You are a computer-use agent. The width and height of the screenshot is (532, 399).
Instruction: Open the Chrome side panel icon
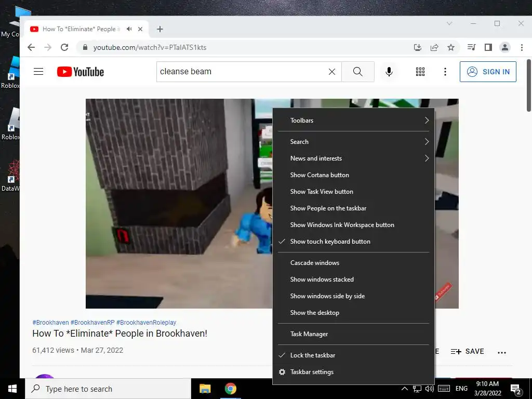coord(488,47)
